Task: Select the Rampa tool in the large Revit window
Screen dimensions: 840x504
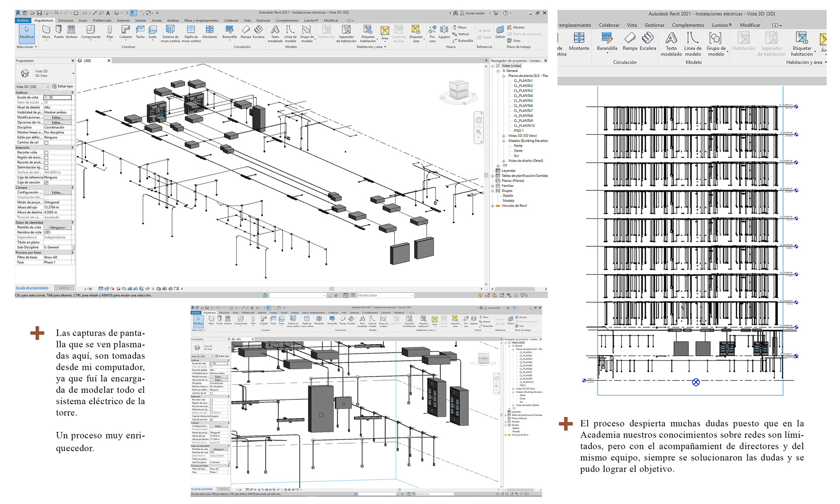Action: tap(246, 32)
